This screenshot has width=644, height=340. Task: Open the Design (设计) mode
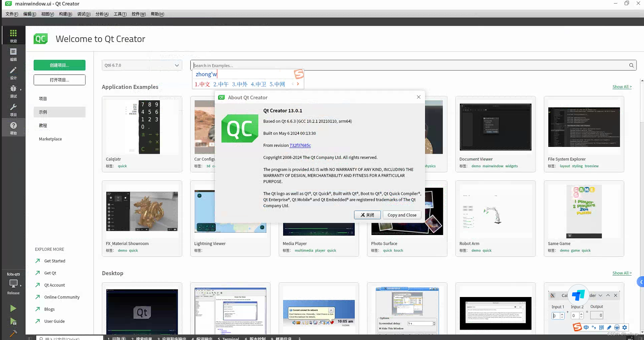(13, 73)
